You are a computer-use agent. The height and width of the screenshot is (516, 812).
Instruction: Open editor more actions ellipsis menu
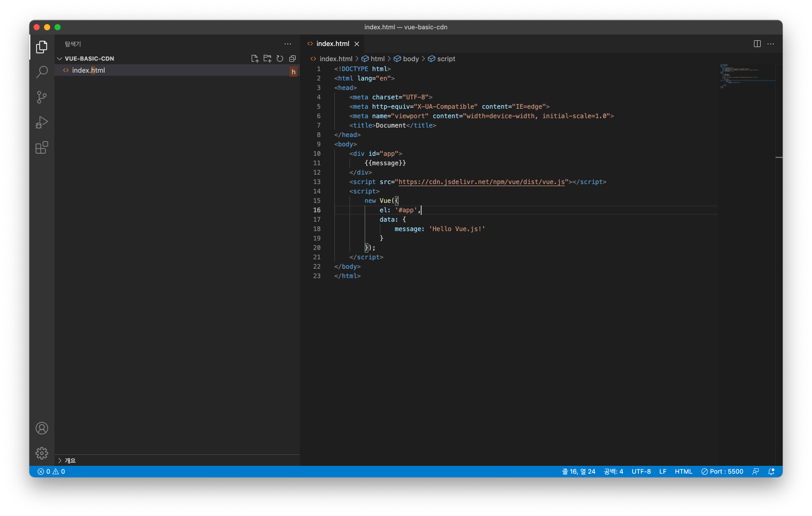point(771,44)
